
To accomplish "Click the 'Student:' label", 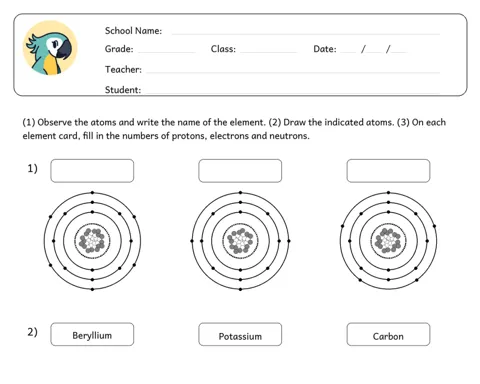I will click(123, 90).
